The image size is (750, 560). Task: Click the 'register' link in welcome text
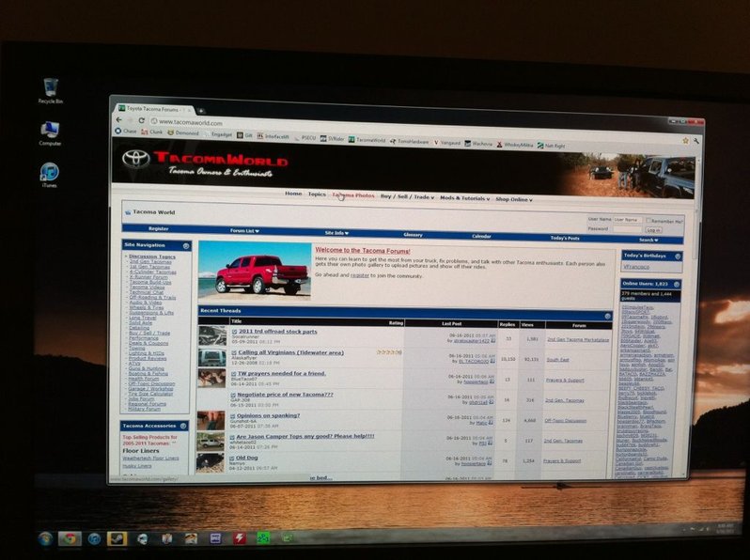(360, 275)
